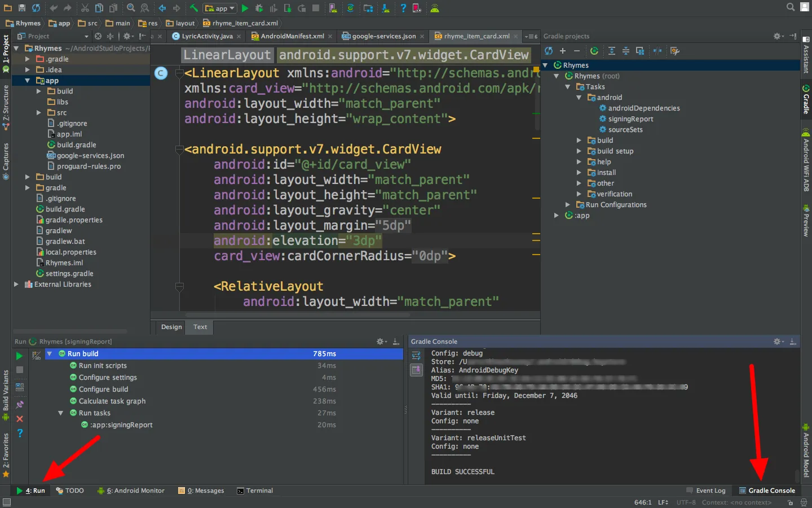The height and width of the screenshot is (508, 812).
Task: Collapse the Run tasks node in Run panel
Action: point(60,413)
